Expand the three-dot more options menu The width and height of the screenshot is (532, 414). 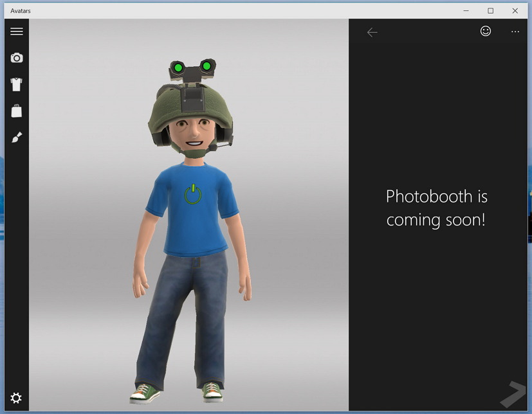point(515,32)
